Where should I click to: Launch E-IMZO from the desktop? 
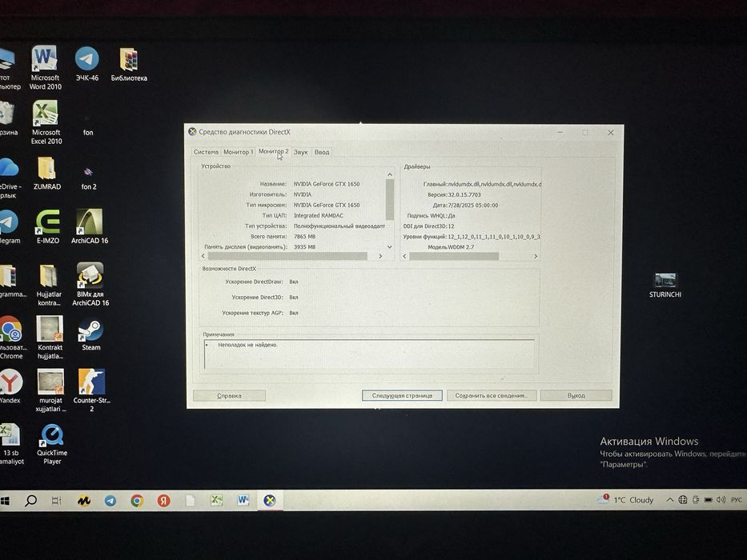tap(48, 226)
